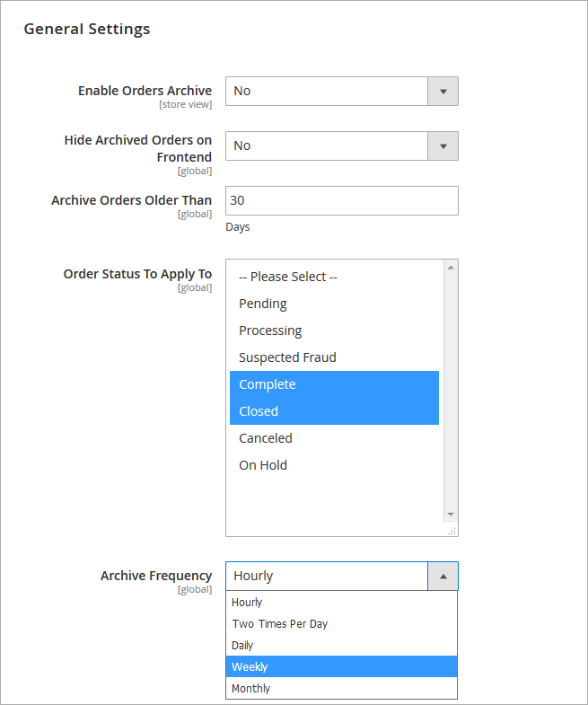588x705 pixels.
Task: Click the Archive Orders Older Than field
Action: 341,200
